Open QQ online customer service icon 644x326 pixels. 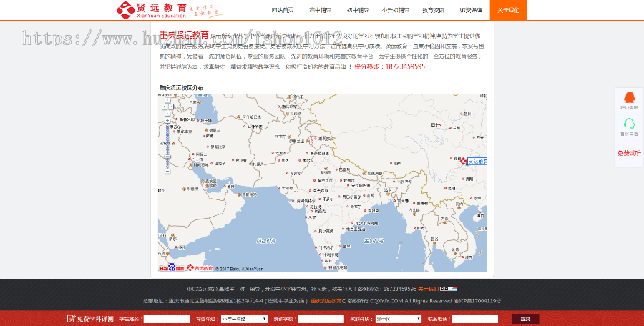click(x=629, y=97)
